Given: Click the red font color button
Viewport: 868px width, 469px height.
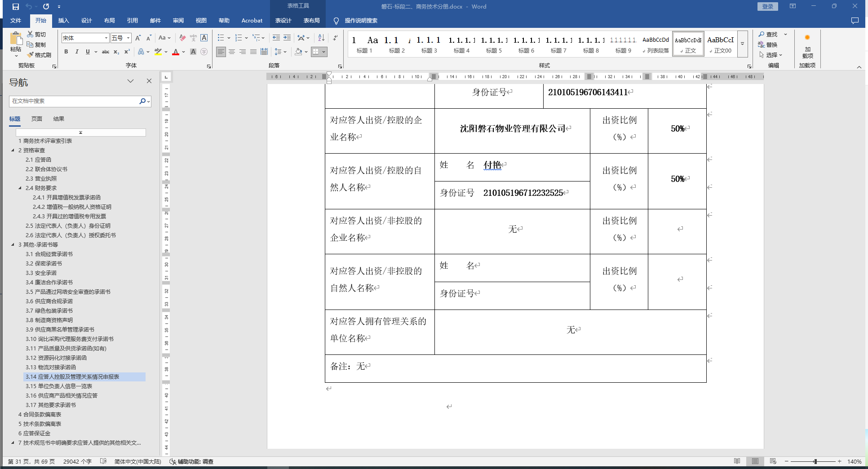Looking at the screenshot, I should tap(176, 52).
